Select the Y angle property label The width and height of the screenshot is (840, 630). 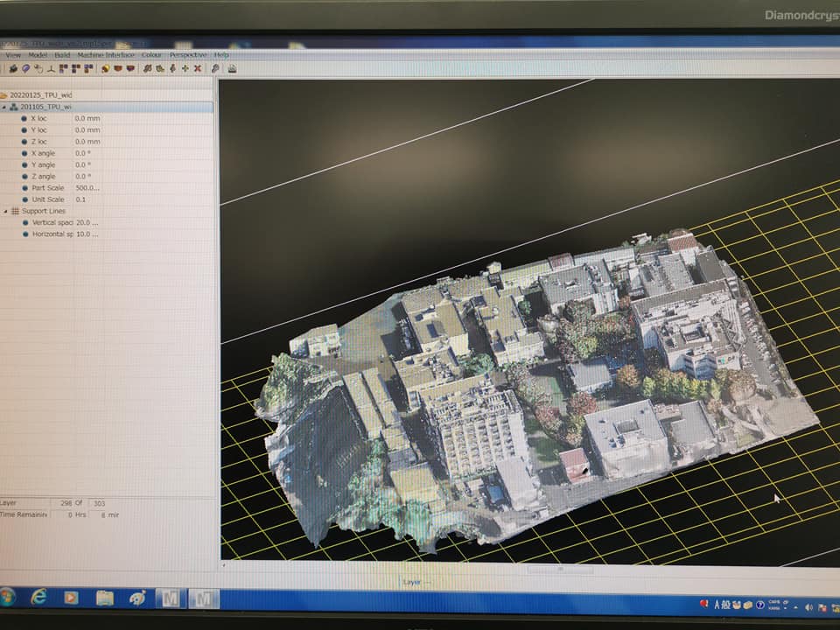click(x=44, y=165)
